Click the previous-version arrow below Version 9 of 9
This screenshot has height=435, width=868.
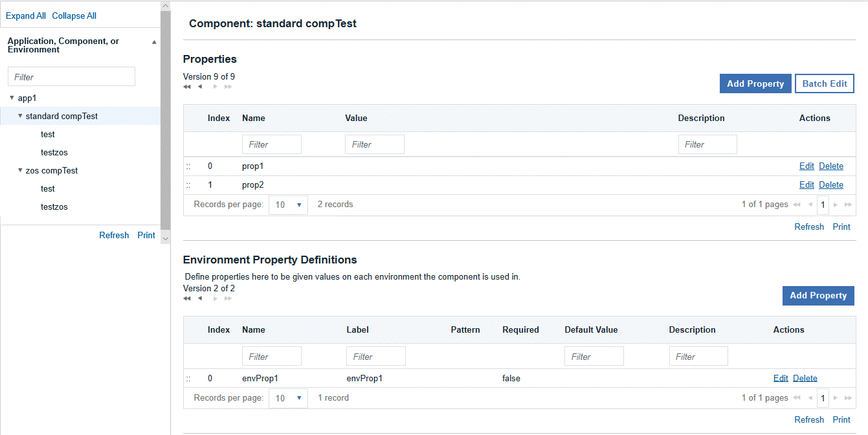point(200,85)
